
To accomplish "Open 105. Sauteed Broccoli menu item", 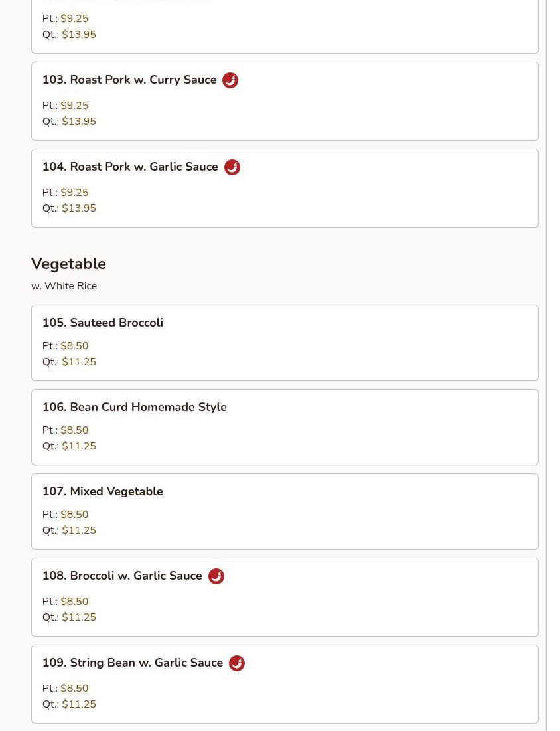I will click(103, 323).
